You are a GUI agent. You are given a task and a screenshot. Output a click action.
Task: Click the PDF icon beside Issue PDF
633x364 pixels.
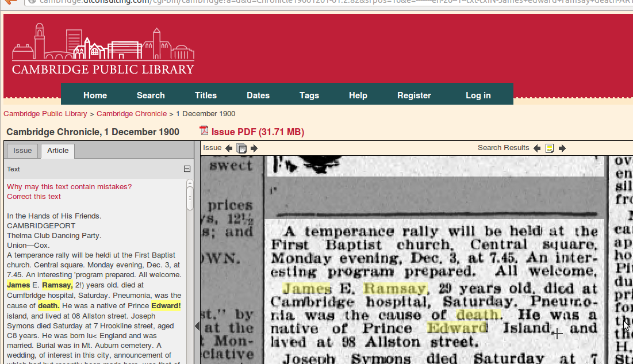point(204,132)
